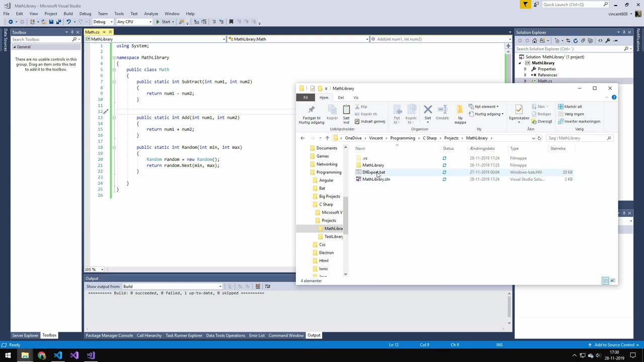Click the Navigate Backward toolbar icon
The height and width of the screenshot is (362, 644).
point(11,22)
